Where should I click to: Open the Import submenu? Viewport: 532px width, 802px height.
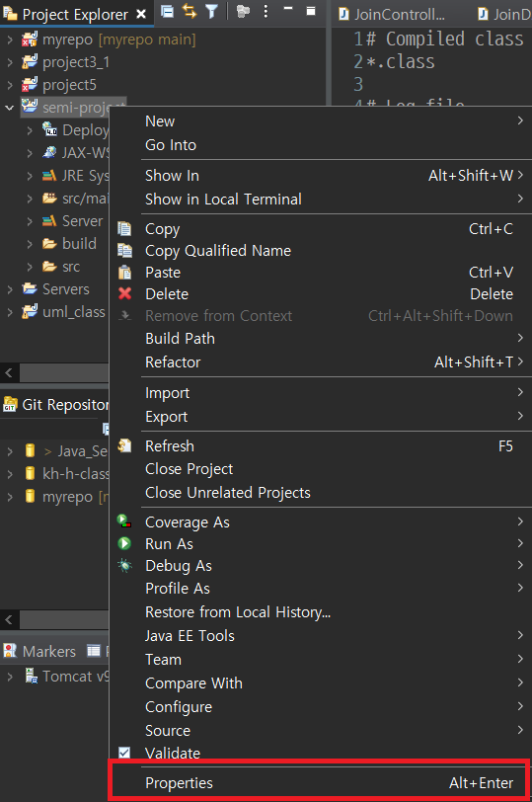(x=321, y=393)
